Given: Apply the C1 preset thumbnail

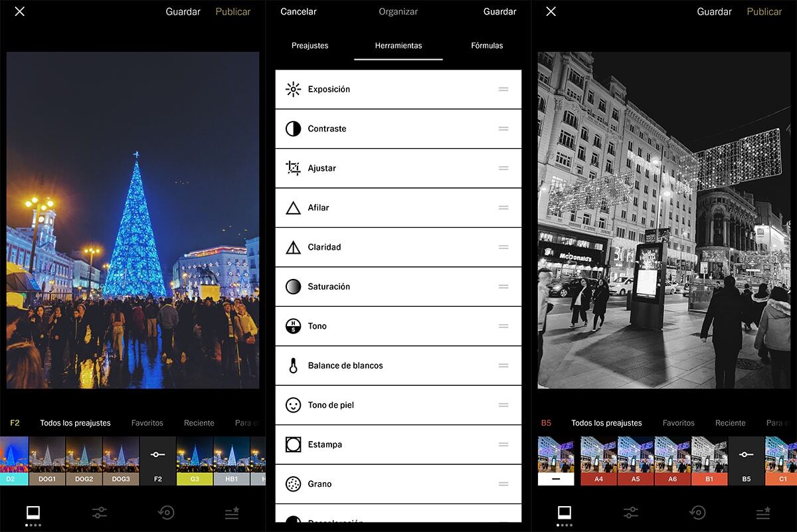Looking at the screenshot, I should [781, 460].
